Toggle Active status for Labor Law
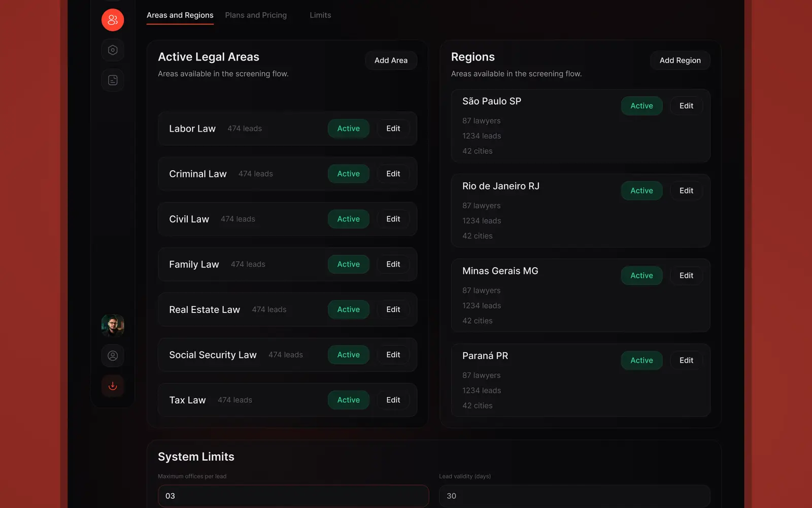 click(x=349, y=129)
